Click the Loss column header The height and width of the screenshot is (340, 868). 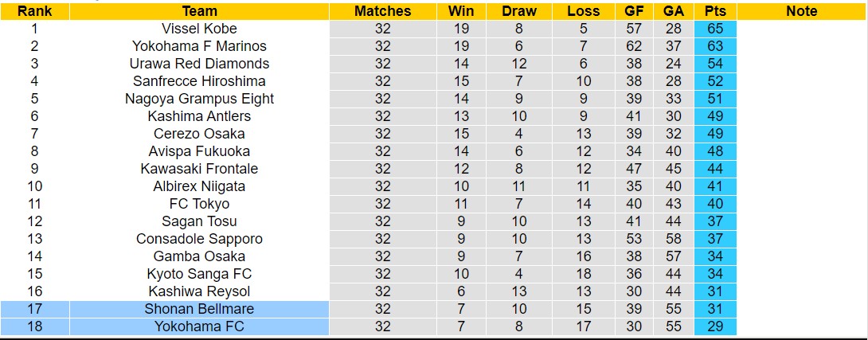pyautogui.click(x=583, y=11)
